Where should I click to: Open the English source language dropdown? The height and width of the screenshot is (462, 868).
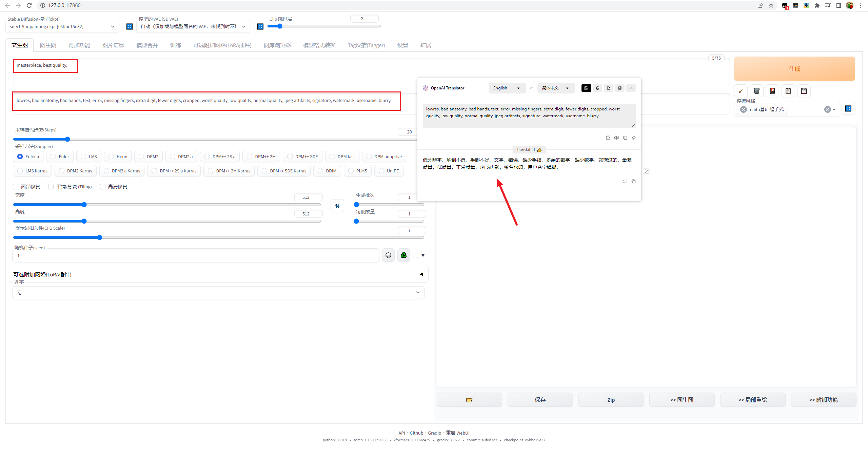pyautogui.click(x=507, y=88)
